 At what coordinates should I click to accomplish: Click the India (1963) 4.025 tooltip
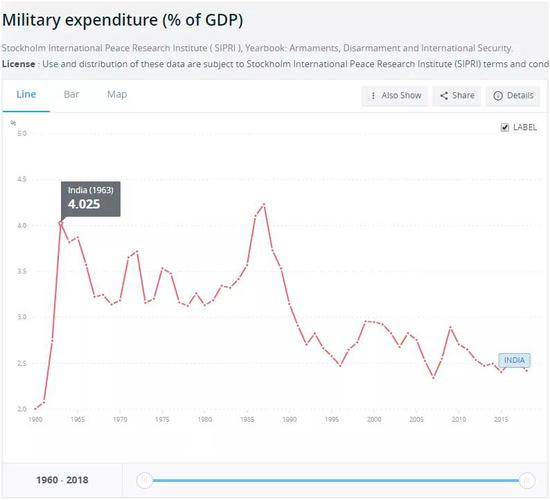coord(91,199)
